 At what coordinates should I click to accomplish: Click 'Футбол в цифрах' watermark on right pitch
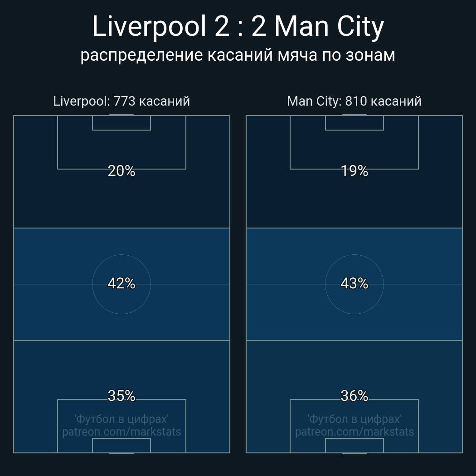355,419
